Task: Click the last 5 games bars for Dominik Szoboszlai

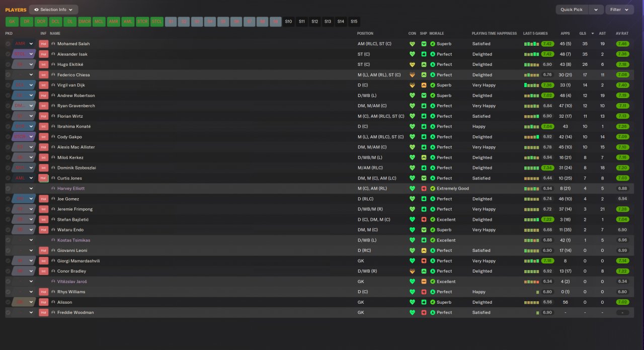Action: [531, 168]
